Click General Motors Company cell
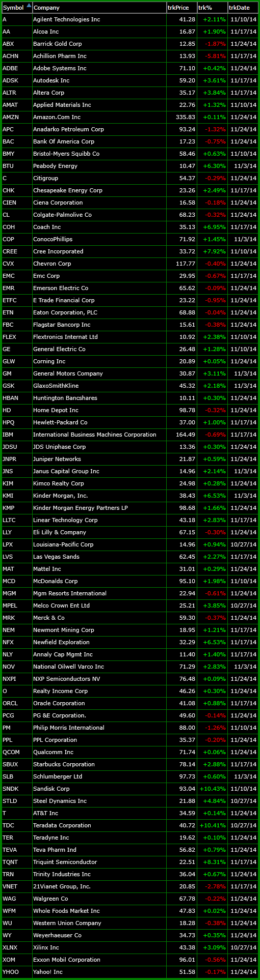 [99, 373]
